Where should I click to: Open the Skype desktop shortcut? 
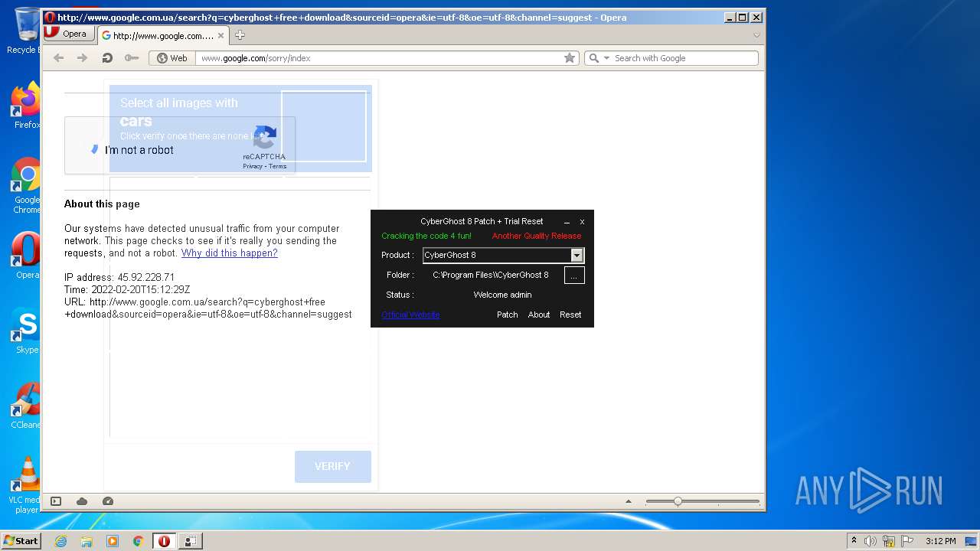[26, 331]
